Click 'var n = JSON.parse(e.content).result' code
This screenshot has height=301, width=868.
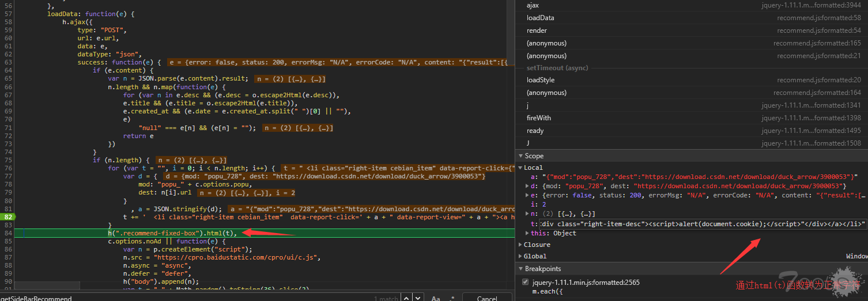178,78
